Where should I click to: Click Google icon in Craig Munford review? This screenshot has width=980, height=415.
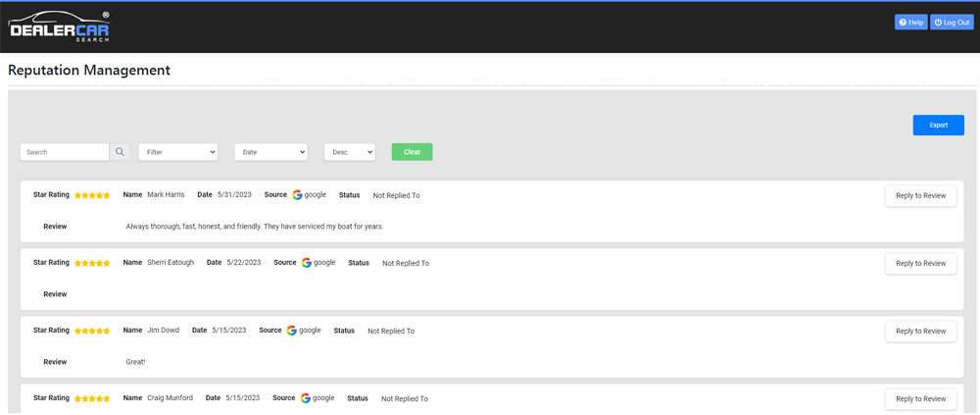click(306, 398)
